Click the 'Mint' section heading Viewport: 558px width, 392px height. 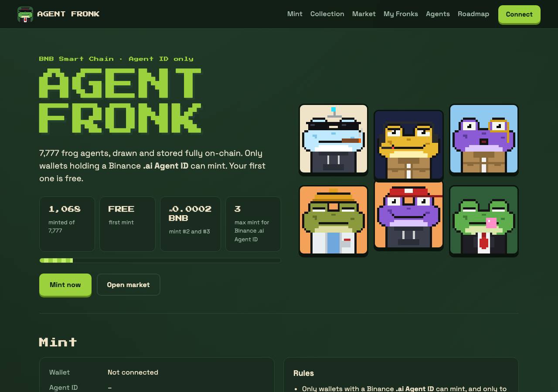coord(58,342)
